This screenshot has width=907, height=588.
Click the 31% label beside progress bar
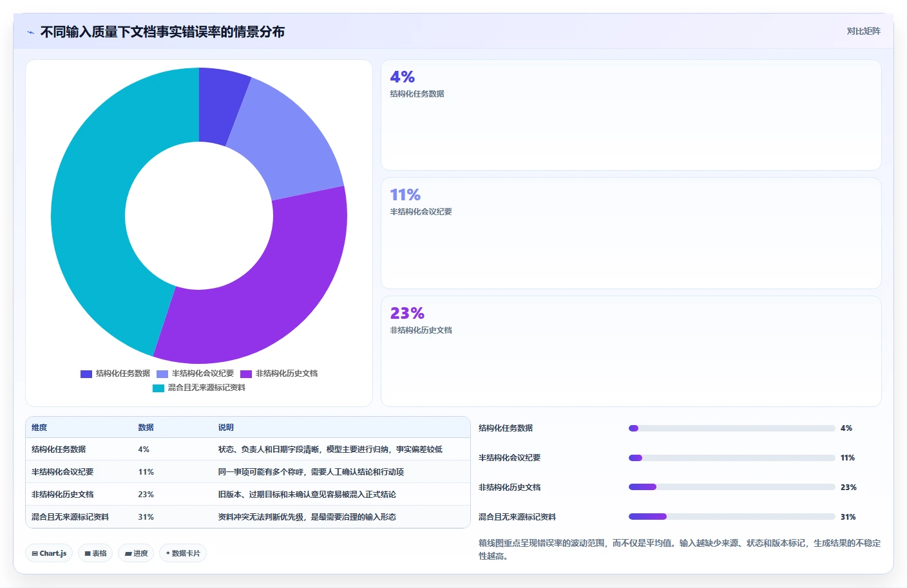(848, 517)
